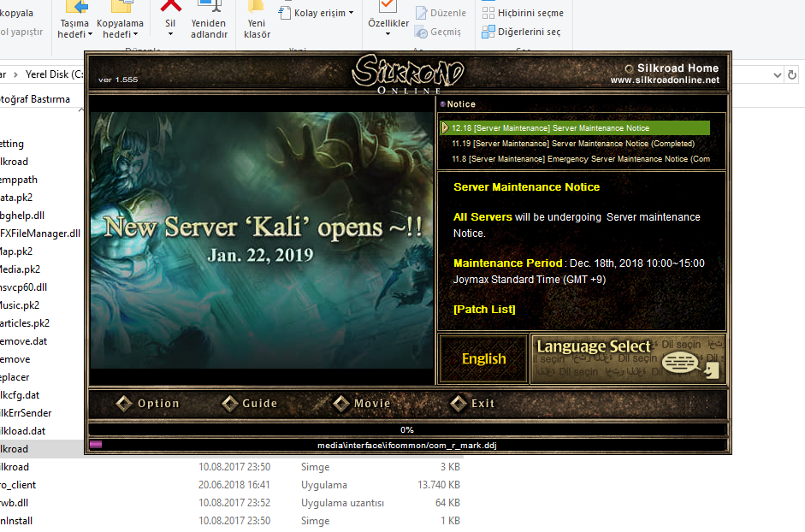The image size is (805, 532).
Task: Click the '1 KB' size cell
Action: pyautogui.click(x=450, y=521)
